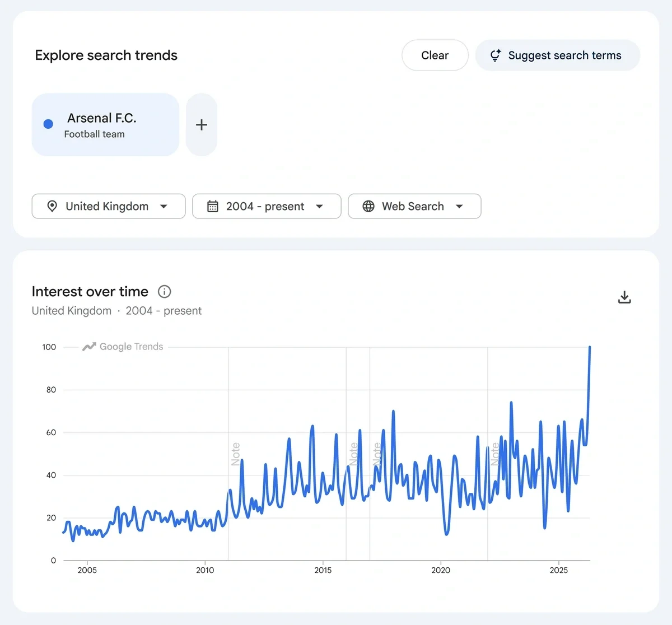The image size is (672, 625).
Task: Click the 40 y-axis value
Action: click(51, 475)
